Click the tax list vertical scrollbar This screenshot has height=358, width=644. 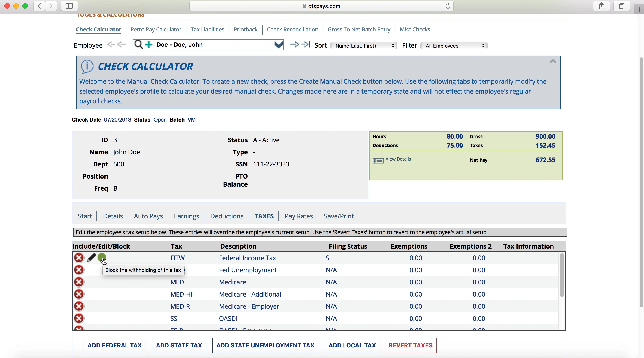pyautogui.click(x=561, y=275)
